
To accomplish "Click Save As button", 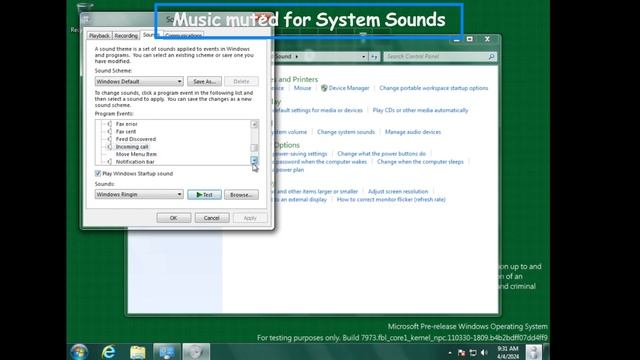I will coord(204,81).
